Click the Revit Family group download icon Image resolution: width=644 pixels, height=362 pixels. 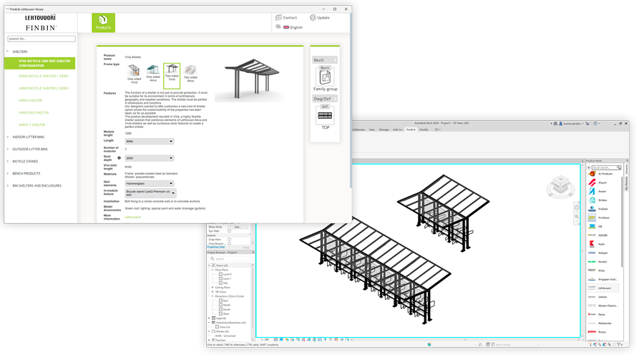325,79
